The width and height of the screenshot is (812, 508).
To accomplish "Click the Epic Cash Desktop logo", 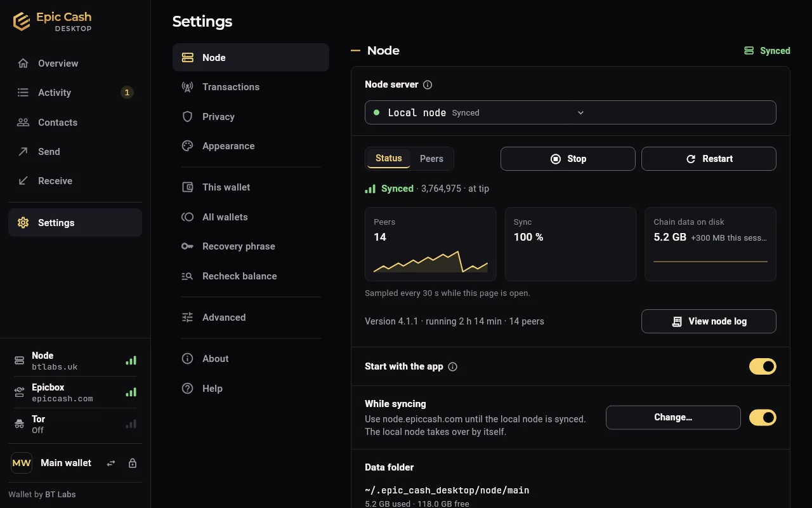I will [53, 21].
